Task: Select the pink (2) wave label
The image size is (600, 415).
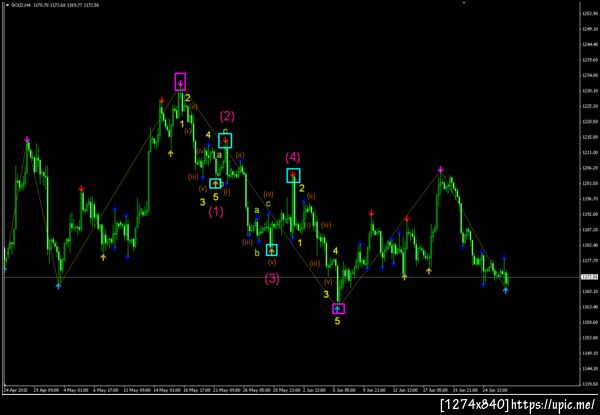Action: 227,117
